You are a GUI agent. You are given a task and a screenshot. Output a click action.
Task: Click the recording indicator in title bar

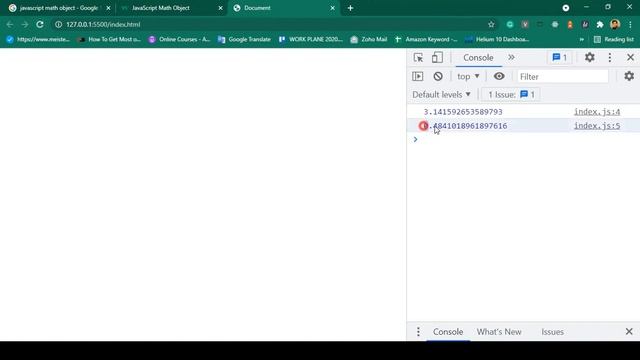tap(566, 8)
